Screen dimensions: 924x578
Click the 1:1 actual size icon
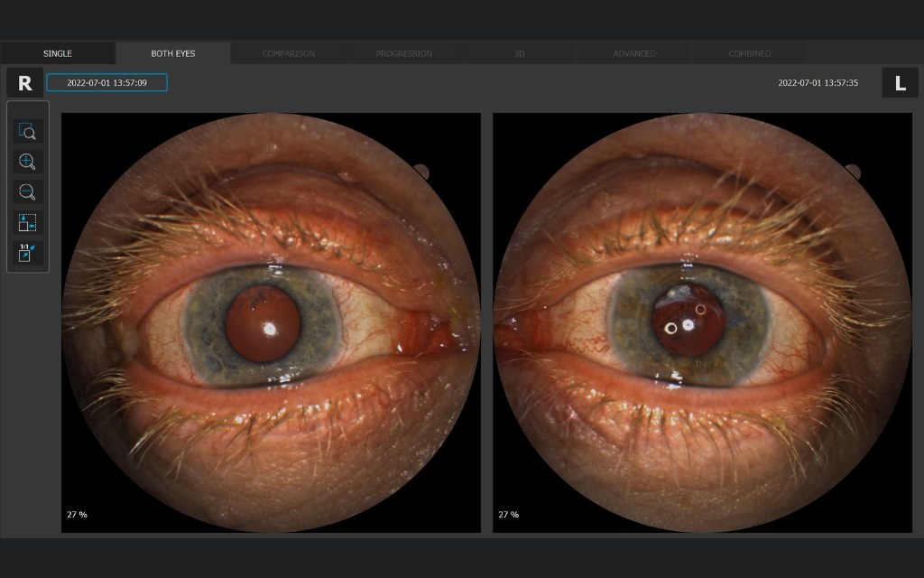pyautogui.click(x=27, y=253)
